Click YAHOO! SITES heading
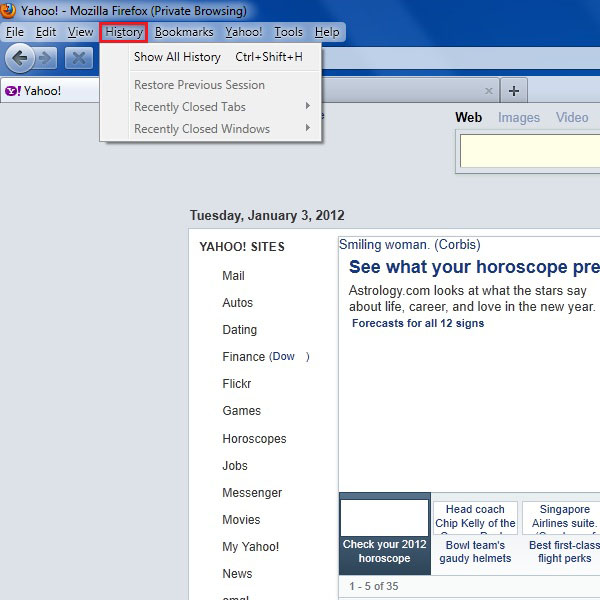The width and height of the screenshot is (600, 600). click(242, 247)
